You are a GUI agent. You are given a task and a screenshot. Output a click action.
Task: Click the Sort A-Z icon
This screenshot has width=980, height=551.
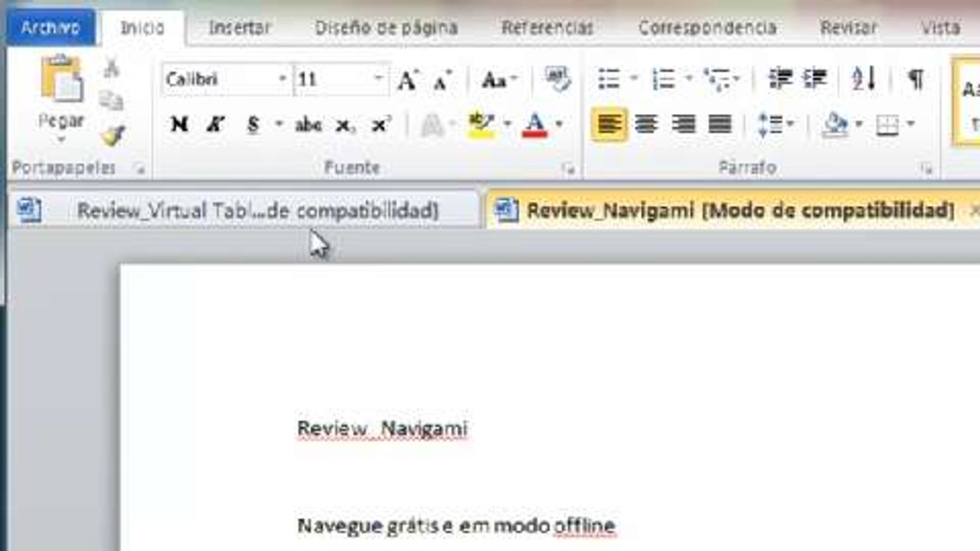pyautogui.click(x=864, y=79)
